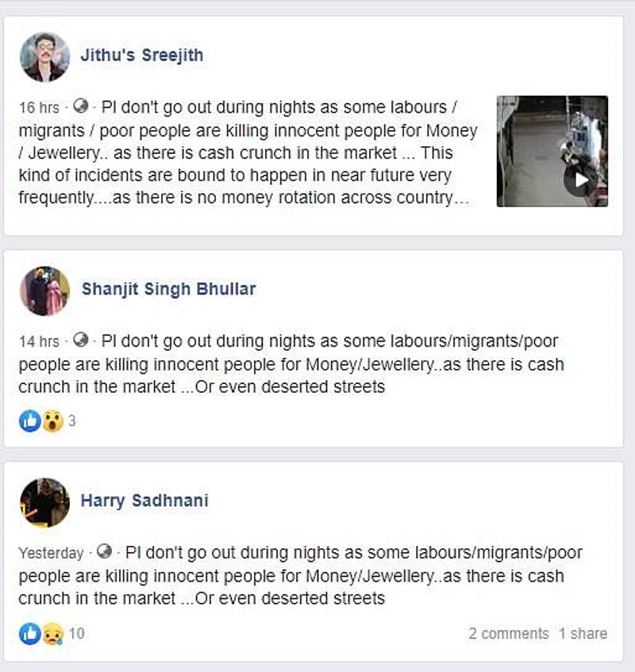Click the globe privacy icon on Jithu's post

[79, 106]
